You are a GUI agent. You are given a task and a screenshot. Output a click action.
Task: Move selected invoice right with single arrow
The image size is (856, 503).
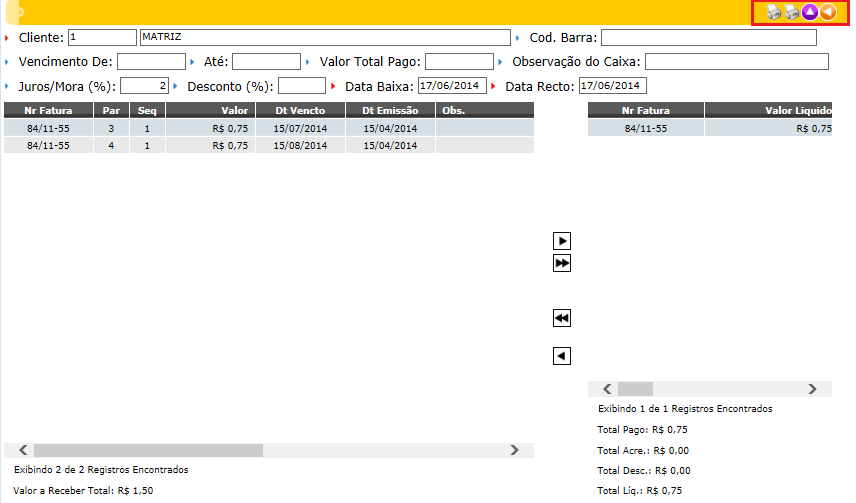562,241
